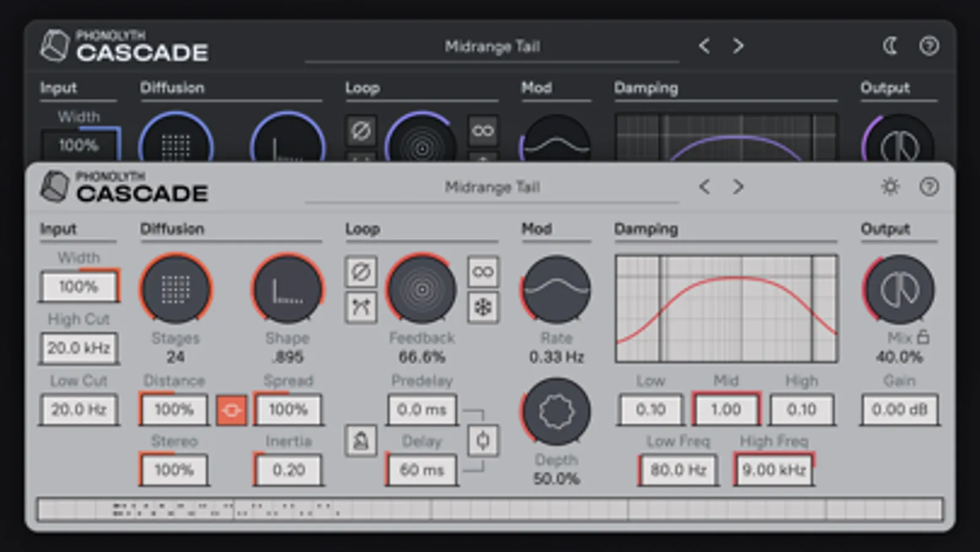The image size is (980, 552).
Task: Toggle the freeze snowflake button
Action: (483, 307)
